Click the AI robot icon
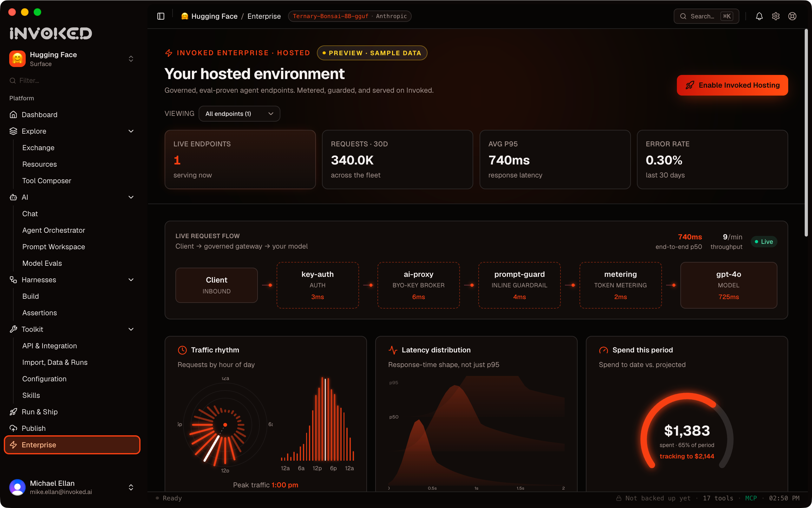This screenshot has height=508, width=812. pos(13,197)
